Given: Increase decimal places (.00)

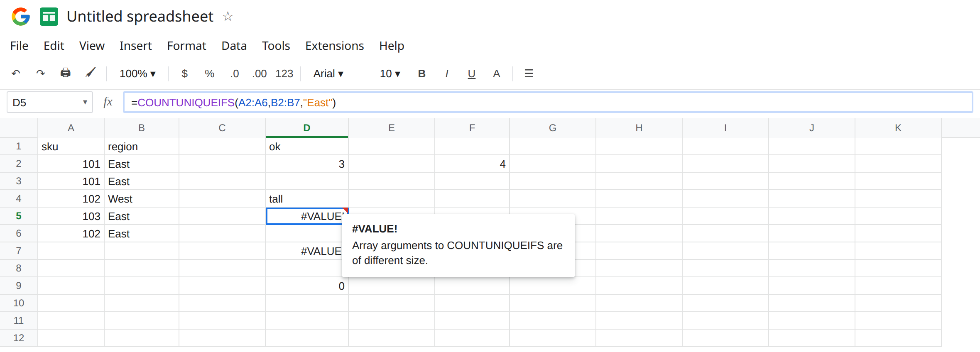Looking at the screenshot, I should pyautogui.click(x=260, y=73).
